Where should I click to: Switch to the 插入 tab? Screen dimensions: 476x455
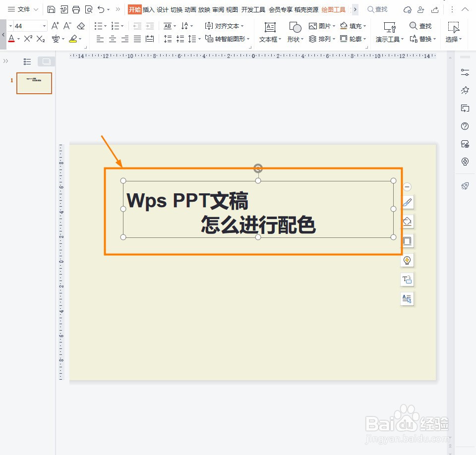149,10
